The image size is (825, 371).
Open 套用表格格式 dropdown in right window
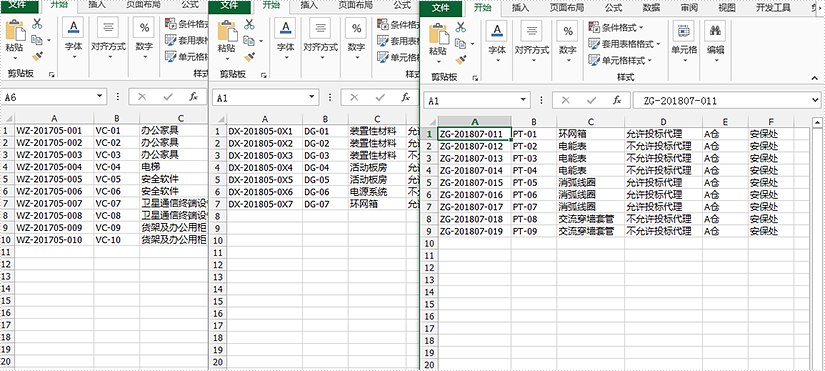[624, 44]
